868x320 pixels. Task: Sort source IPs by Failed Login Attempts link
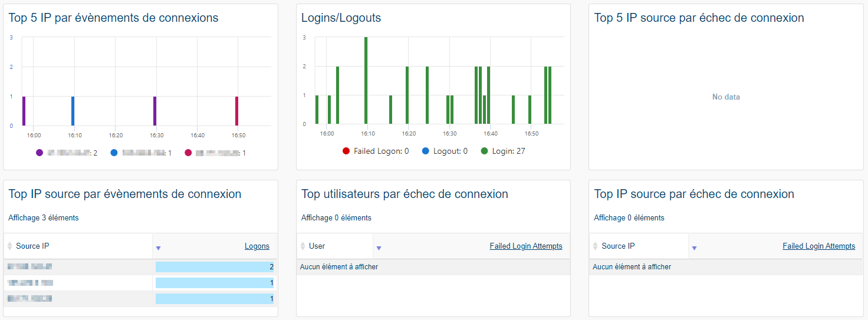pos(818,246)
